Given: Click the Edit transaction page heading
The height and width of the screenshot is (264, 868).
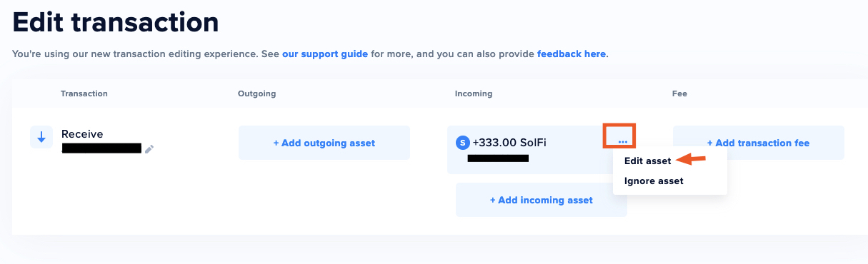Looking at the screenshot, I should tap(116, 22).
